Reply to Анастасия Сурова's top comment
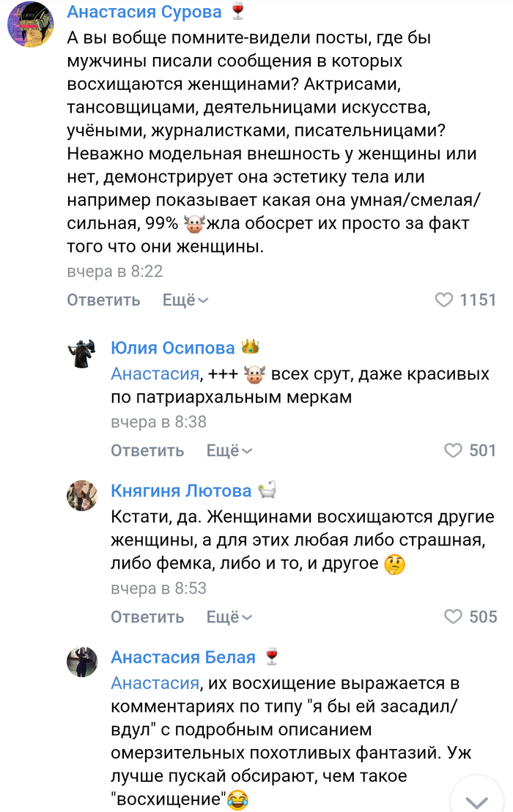This screenshot has height=812, width=513. pyautogui.click(x=103, y=300)
